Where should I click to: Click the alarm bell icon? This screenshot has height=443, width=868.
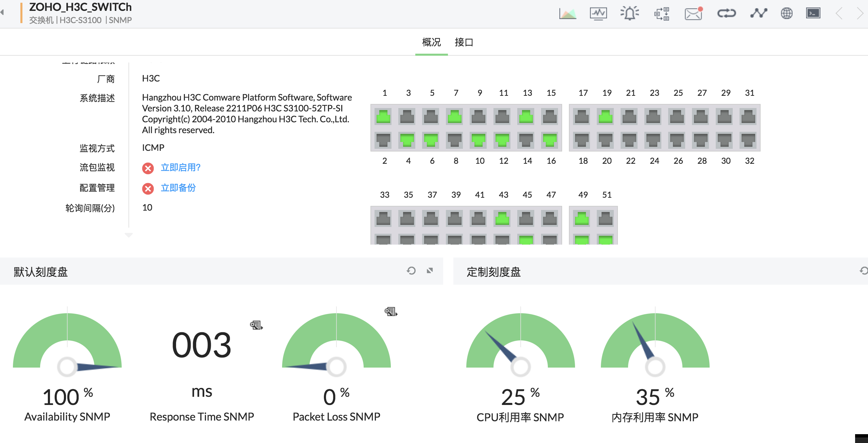(630, 14)
